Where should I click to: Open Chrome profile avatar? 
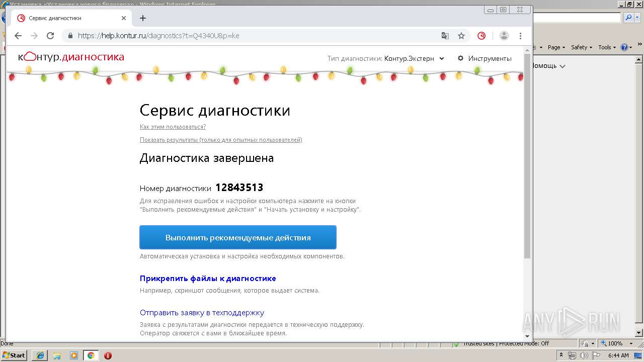(x=504, y=36)
